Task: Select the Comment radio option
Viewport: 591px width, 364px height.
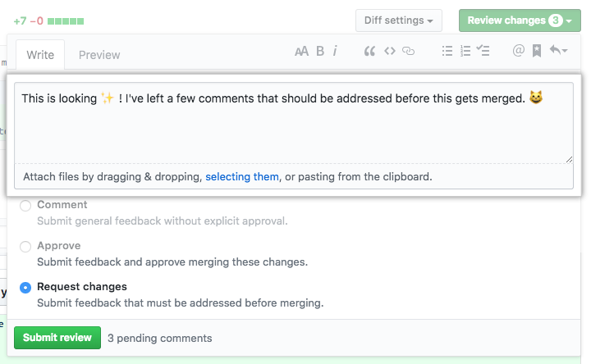Action: 26,206
